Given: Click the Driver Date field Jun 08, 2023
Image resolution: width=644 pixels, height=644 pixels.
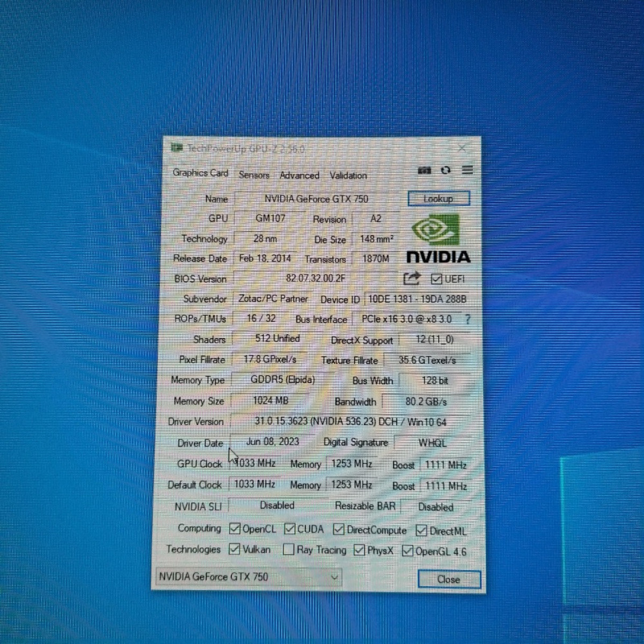Looking at the screenshot, I should pyautogui.click(x=273, y=442).
